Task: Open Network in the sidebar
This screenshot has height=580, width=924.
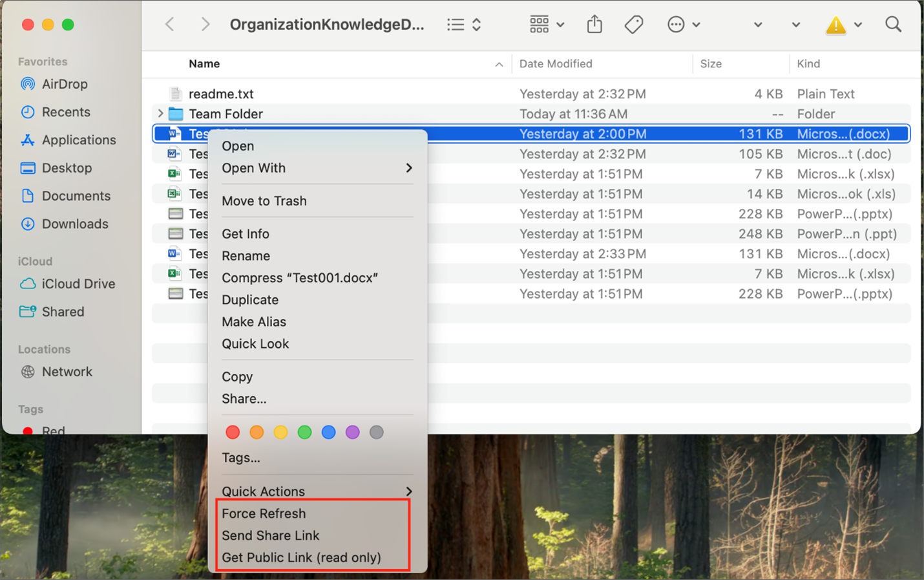Action: point(66,372)
